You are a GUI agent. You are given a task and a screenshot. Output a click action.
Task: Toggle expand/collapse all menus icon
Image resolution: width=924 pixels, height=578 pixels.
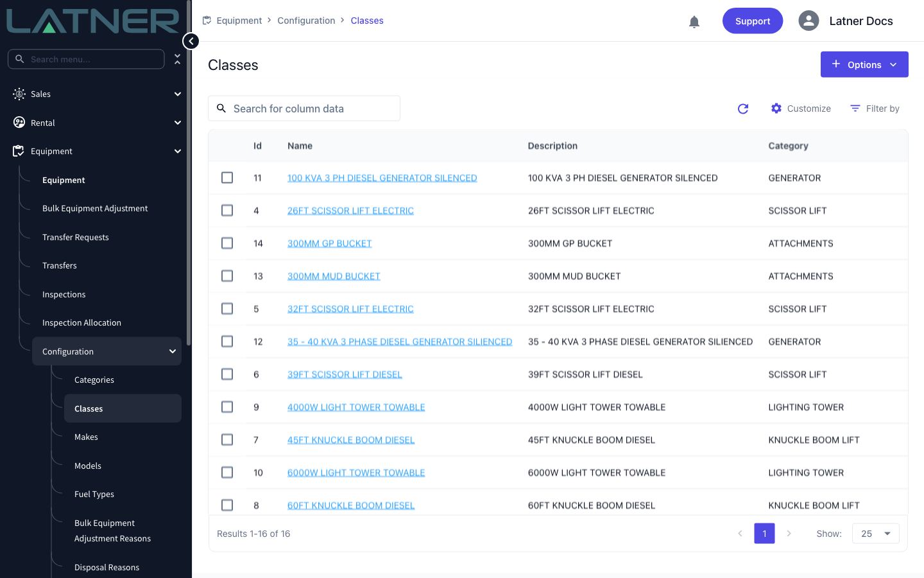178,59
